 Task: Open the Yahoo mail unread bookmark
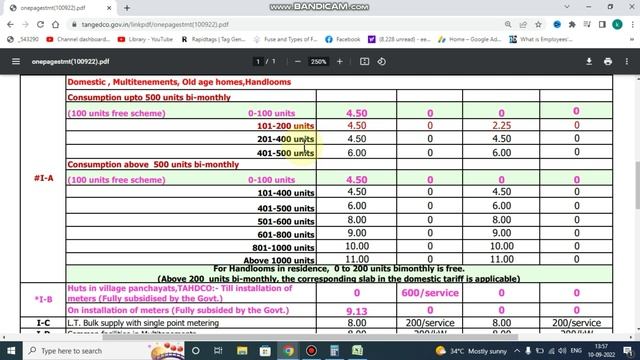[x=400, y=40]
